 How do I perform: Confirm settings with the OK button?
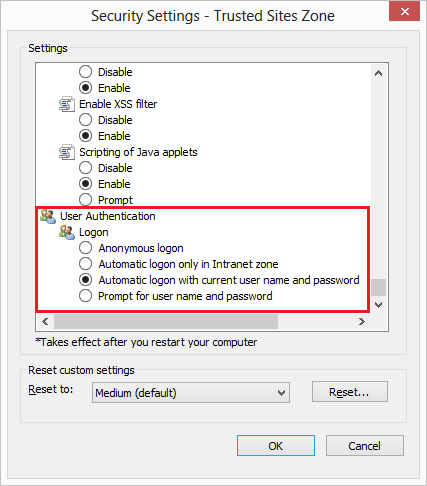pyautogui.click(x=276, y=446)
